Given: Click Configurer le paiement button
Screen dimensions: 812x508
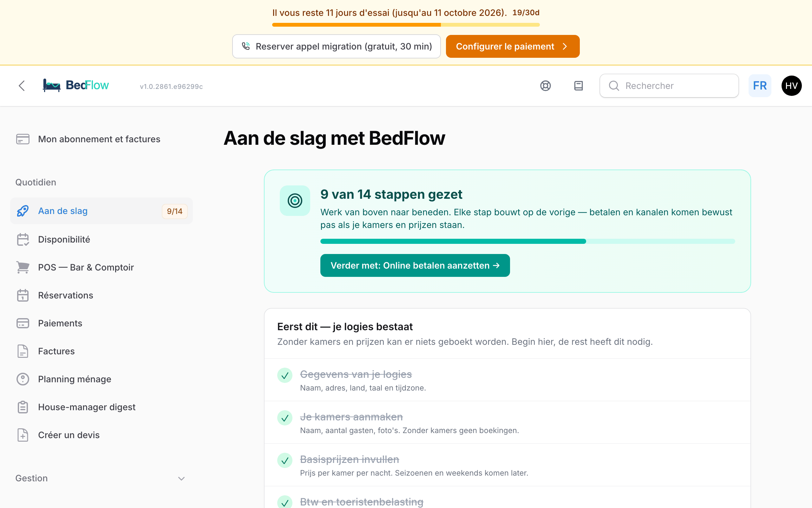Looking at the screenshot, I should coord(513,46).
